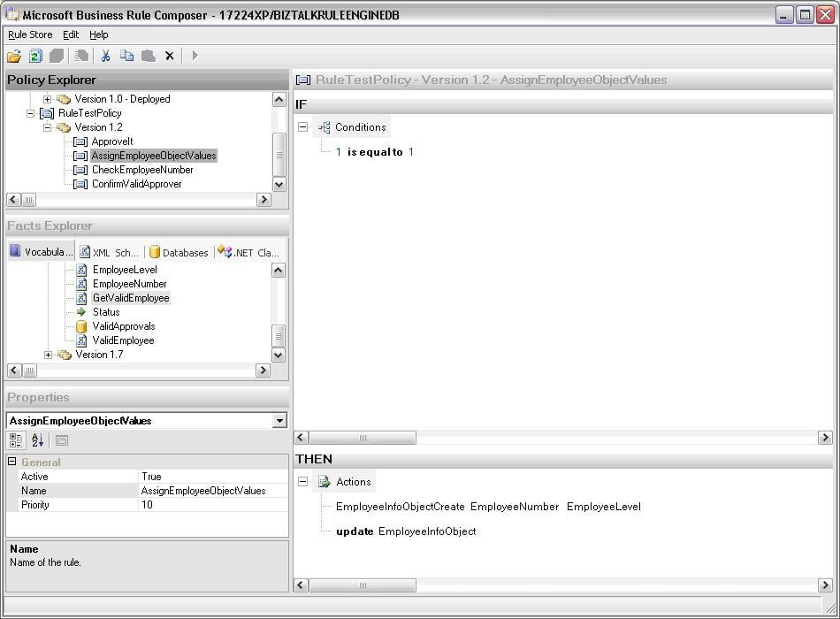Click Facts Explorer horizontal scroll left arrow

coord(14,371)
